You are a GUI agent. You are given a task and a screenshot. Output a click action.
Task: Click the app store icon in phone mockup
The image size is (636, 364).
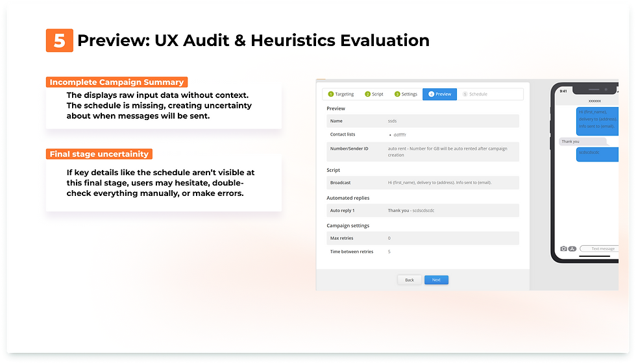572,249
